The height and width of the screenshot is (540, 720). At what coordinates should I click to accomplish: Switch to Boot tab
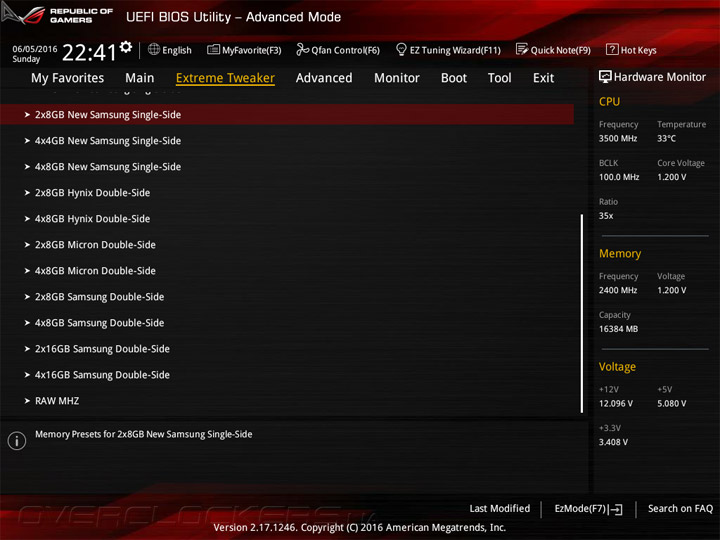click(454, 78)
